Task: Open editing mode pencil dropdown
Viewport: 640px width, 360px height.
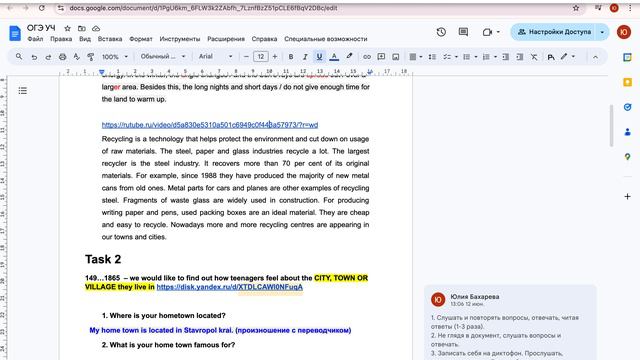Action: tap(568, 57)
